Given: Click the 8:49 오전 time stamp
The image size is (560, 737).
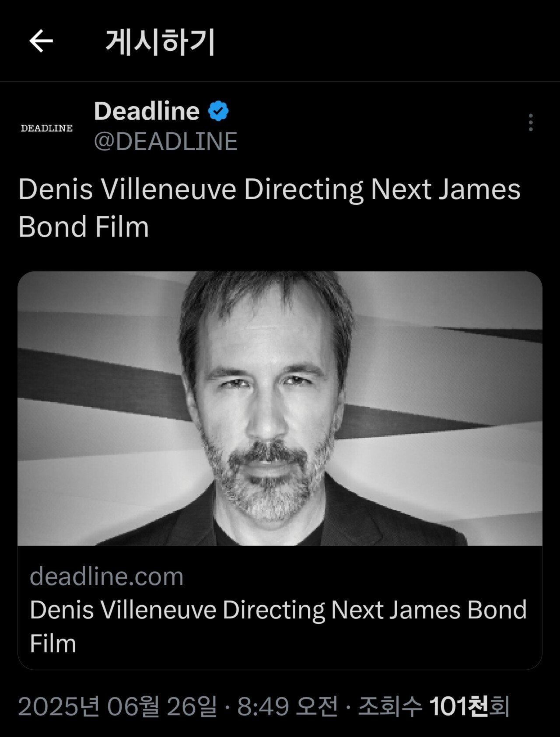Looking at the screenshot, I should [288, 706].
